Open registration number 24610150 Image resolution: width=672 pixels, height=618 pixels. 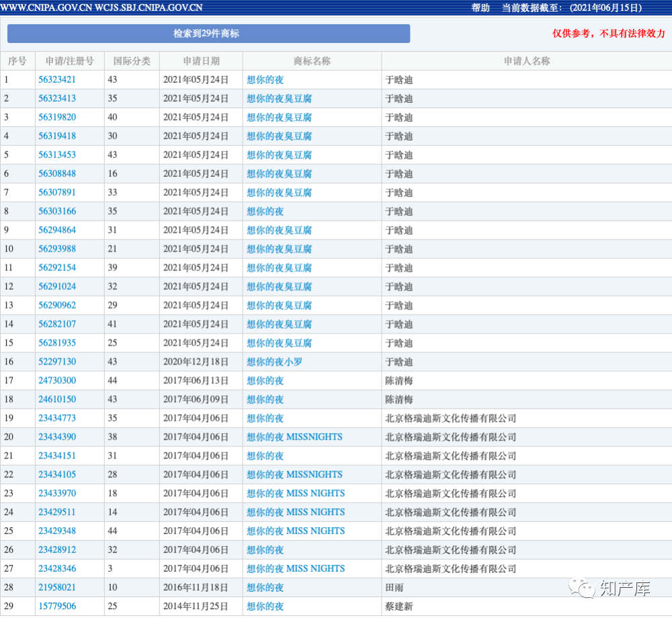pos(57,399)
